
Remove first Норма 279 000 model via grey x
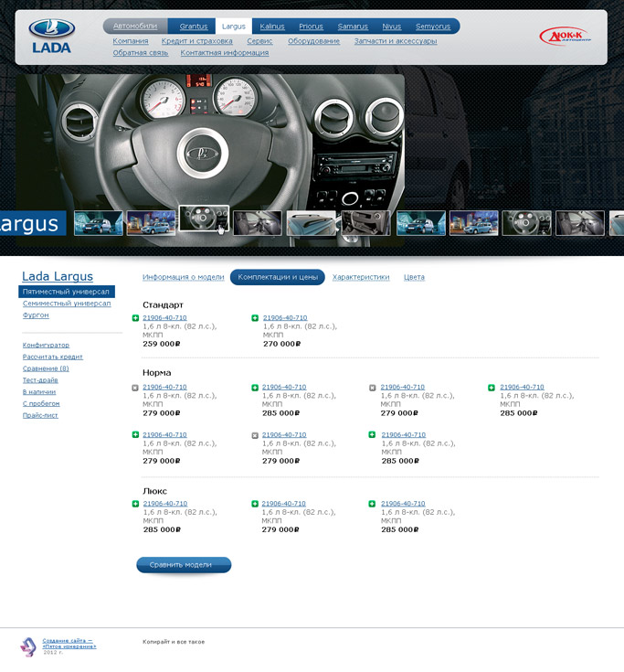click(x=135, y=388)
